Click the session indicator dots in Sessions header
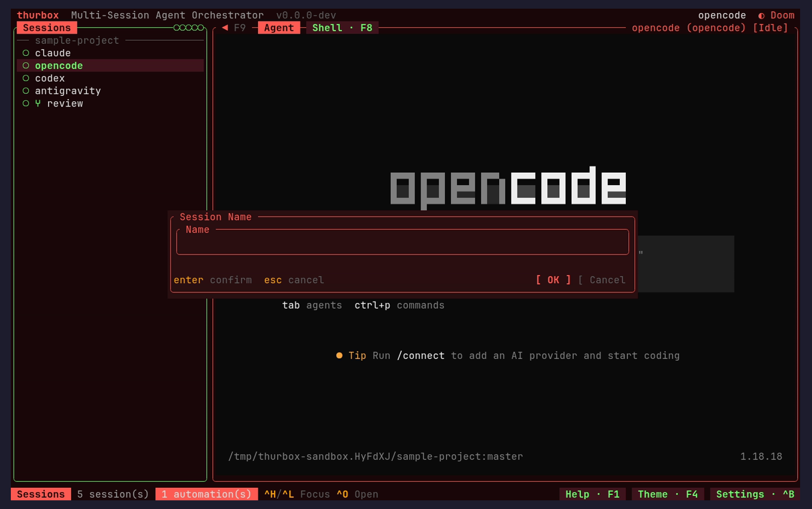The height and width of the screenshot is (509, 812). click(188, 28)
